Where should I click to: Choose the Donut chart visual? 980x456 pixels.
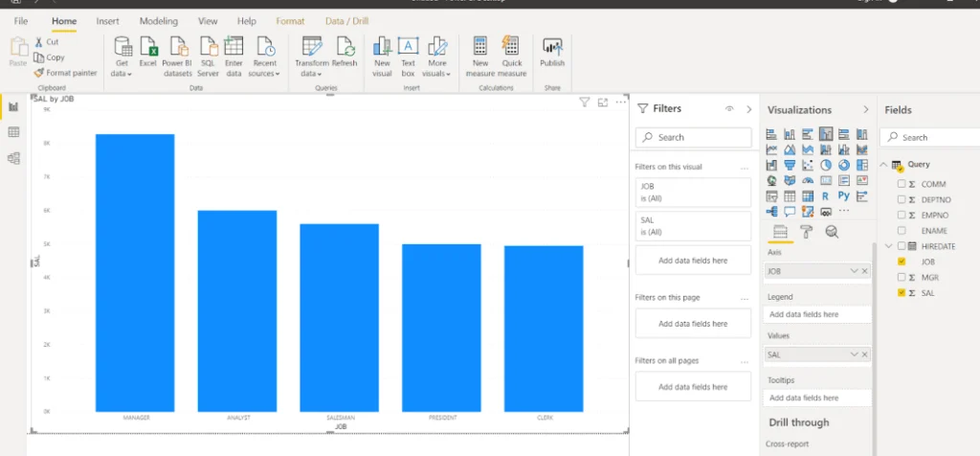pyautogui.click(x=844, y=165)
